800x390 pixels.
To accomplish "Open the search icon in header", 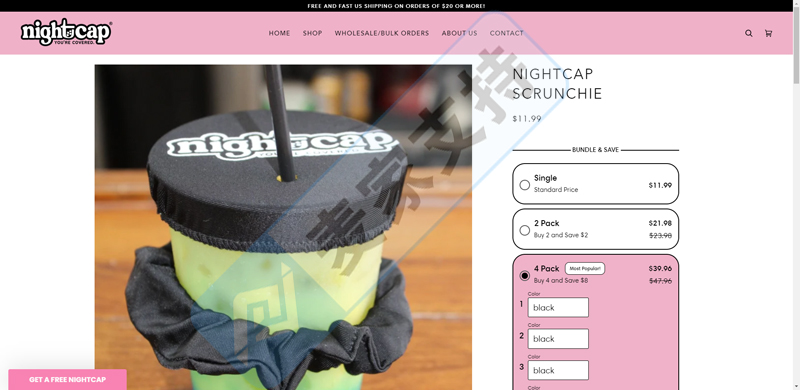I will [748, 33].
